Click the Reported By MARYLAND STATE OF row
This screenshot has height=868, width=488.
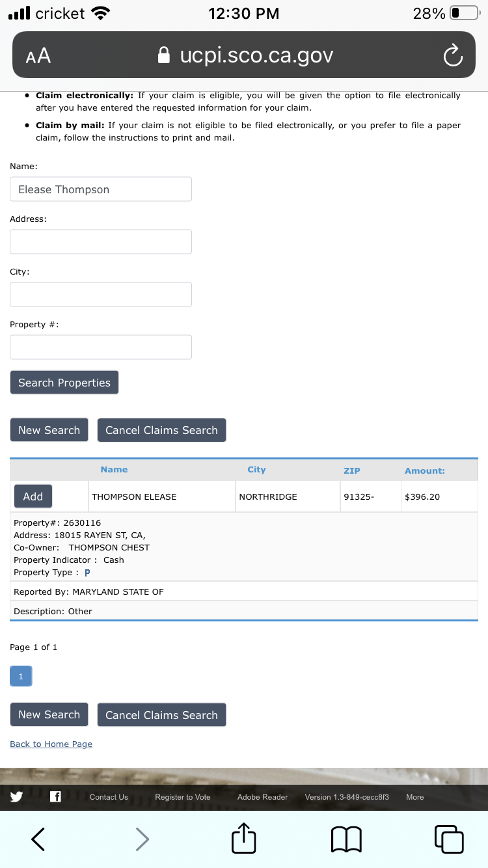click(x=244, y=591)
